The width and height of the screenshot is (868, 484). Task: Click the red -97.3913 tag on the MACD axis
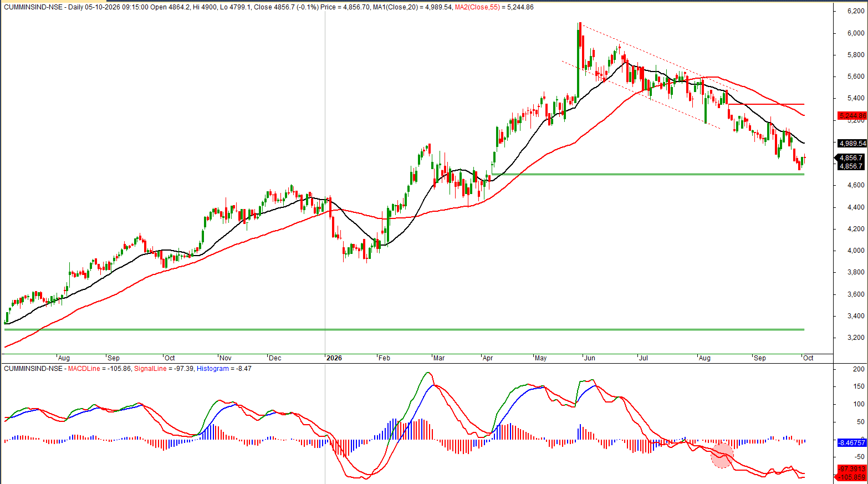(x=852, y=469)
